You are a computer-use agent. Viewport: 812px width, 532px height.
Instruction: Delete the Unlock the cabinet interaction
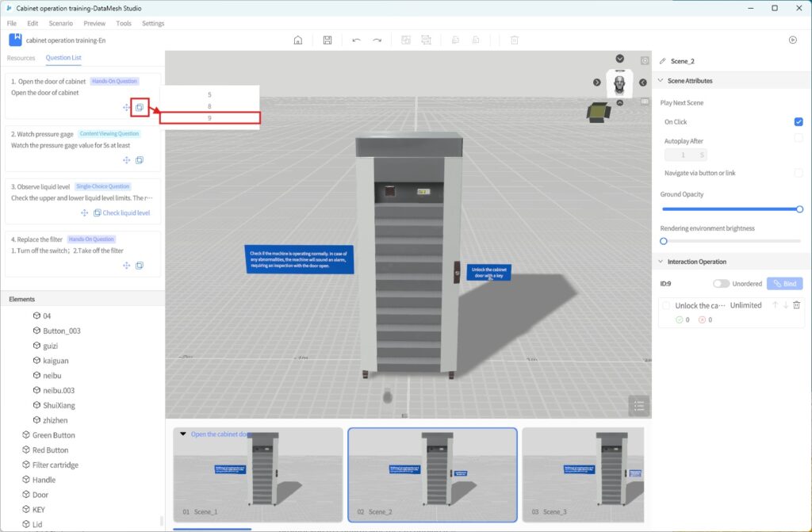click(797, 305)
